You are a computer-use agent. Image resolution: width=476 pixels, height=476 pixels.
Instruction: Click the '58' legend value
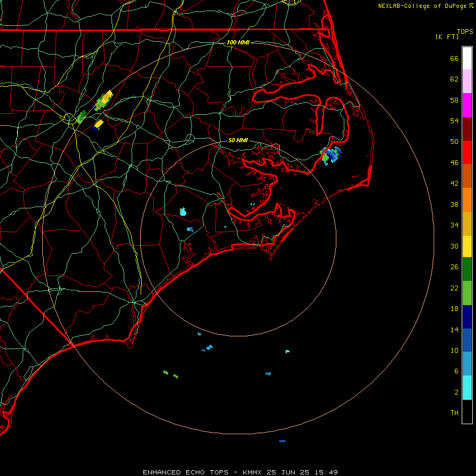[x=454, y=100]
